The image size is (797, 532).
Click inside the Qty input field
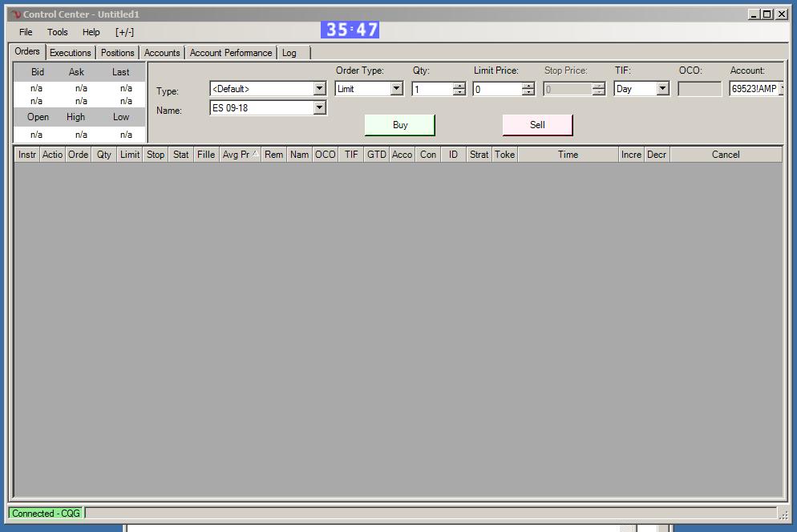(x=432, y=89)
